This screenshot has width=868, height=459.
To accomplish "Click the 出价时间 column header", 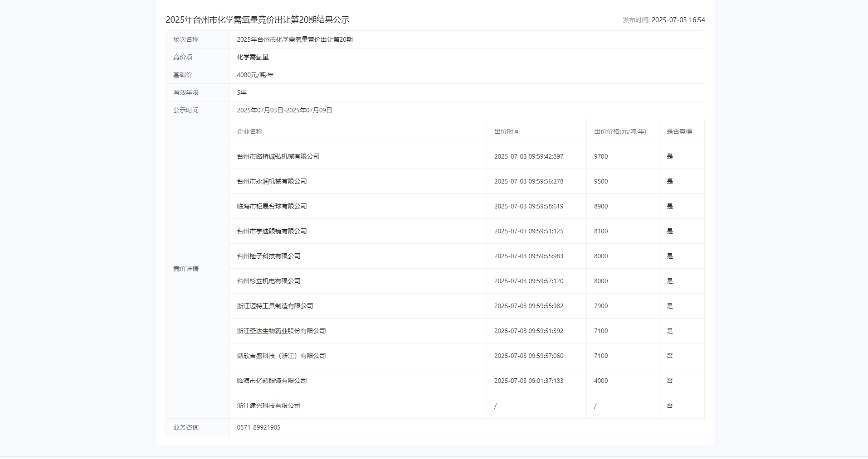I will 507,131.
